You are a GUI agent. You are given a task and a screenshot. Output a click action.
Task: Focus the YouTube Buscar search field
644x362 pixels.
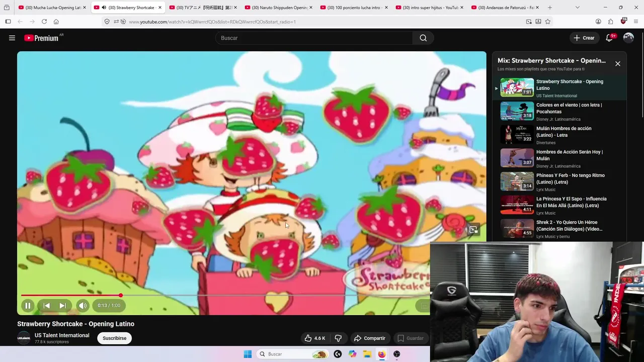[314, 38]
